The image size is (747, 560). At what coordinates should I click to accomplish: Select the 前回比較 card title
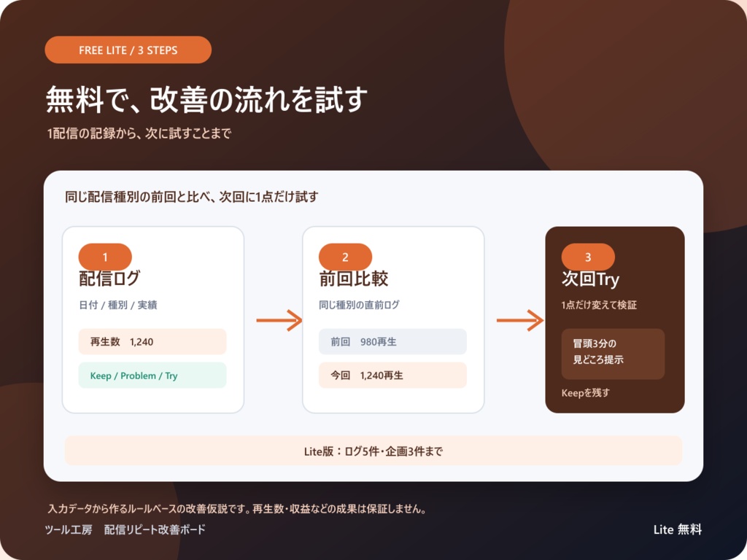tap(354, 279)
